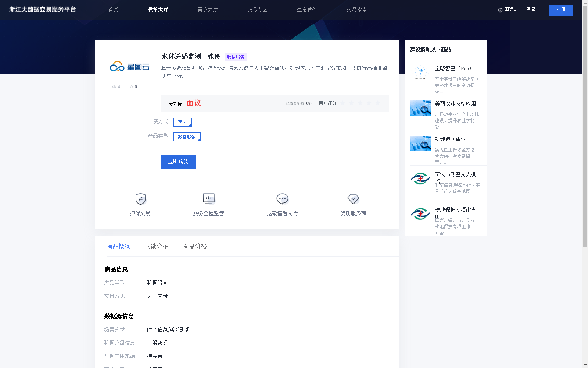588x368 pixels.
Task: Click the 数据服务 tag beside title
Action: point(236,57)
